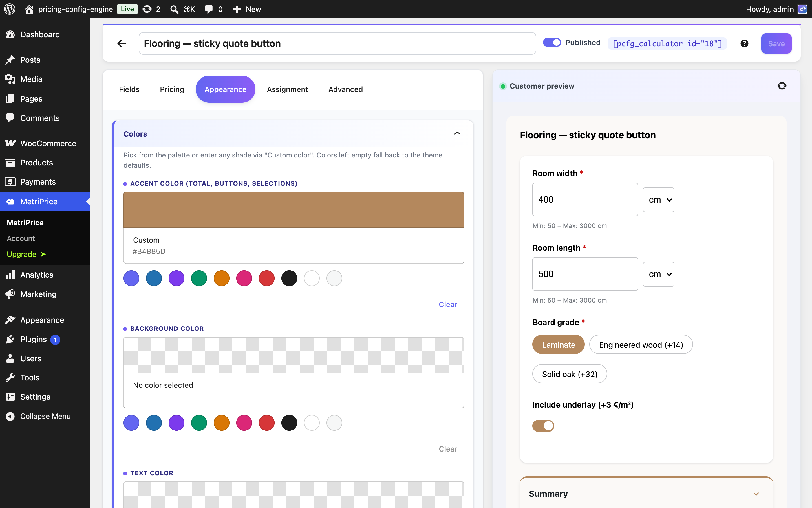Click the plus New icon
Viewport: 812px width, 508px height.
[x=237, y=9]
